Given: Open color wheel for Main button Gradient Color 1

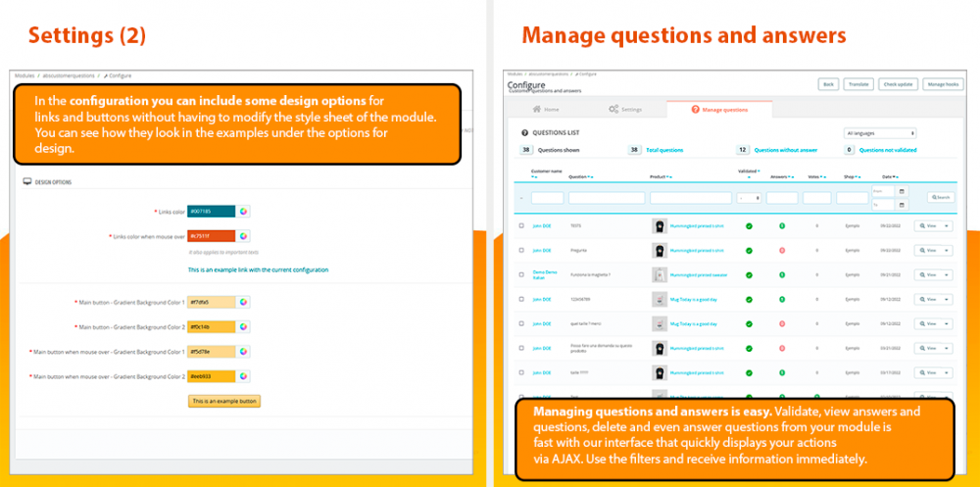Looking at the screenshot, I should [243, 302].
